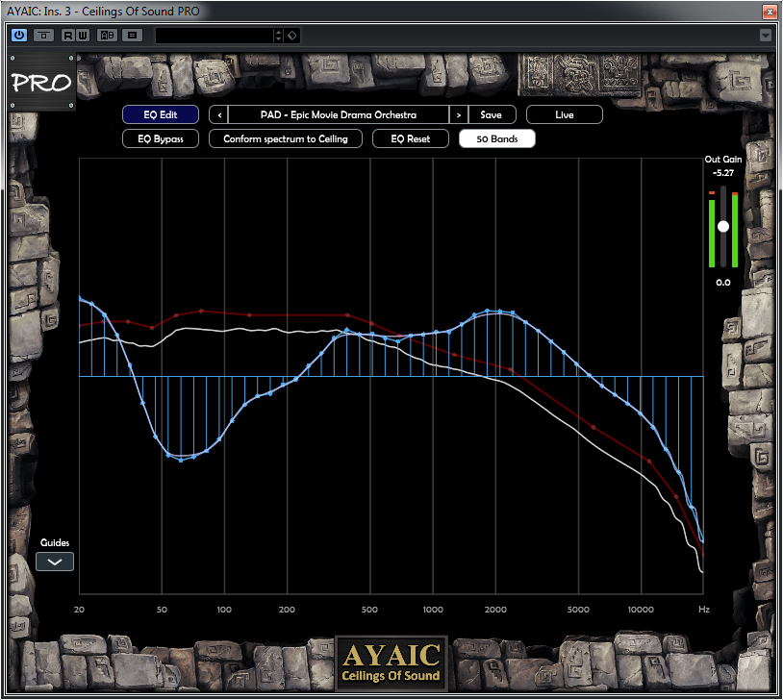Save the current preset
783x700 pixels.
coord(491,114)
